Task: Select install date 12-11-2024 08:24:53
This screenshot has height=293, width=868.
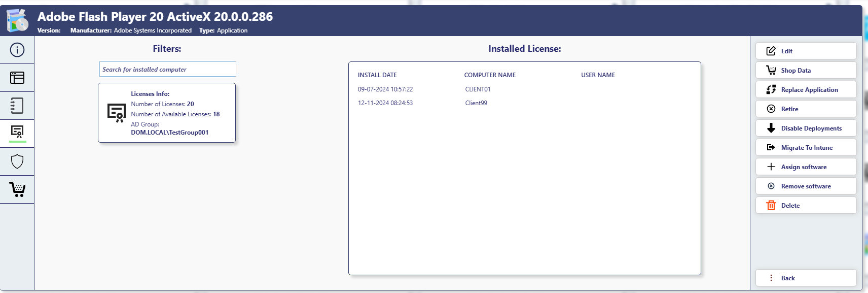Action: click(385, 103)
